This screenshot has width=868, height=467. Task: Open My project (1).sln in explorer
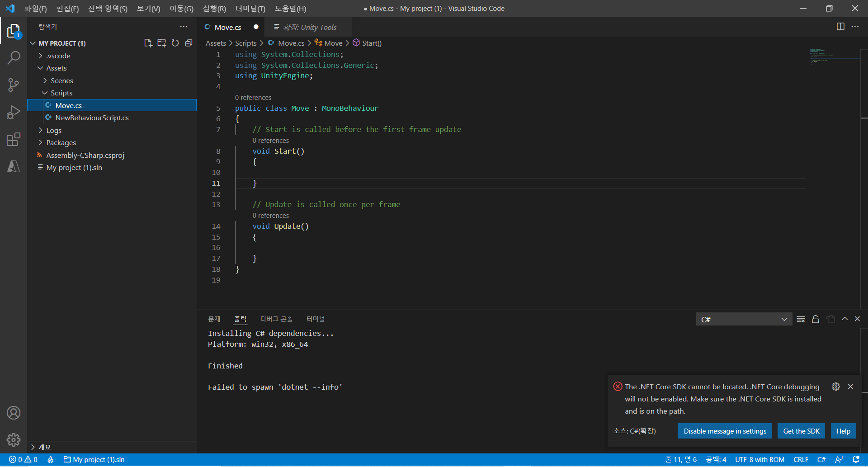coord(112,168)
